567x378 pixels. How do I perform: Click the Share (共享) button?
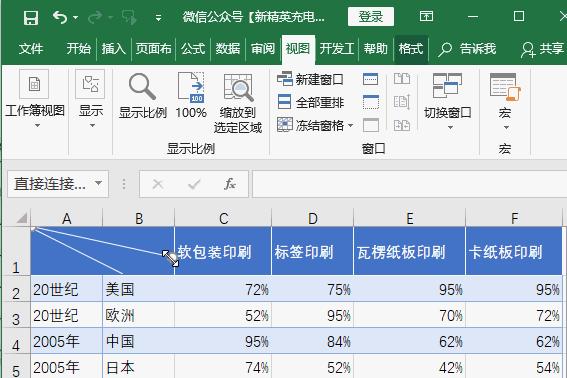pos(542,48)
